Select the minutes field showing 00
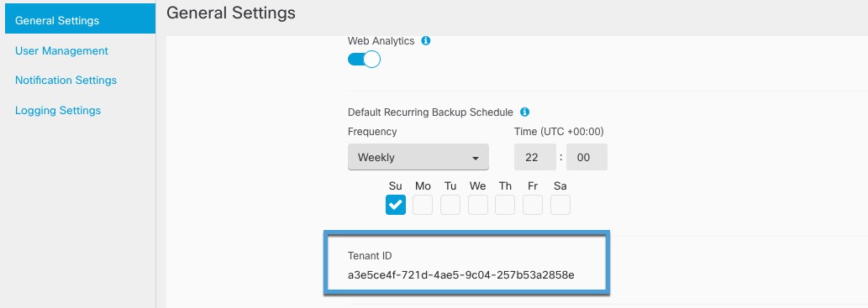The height and width of the screenshot is (308, 868). pos(587,157)
